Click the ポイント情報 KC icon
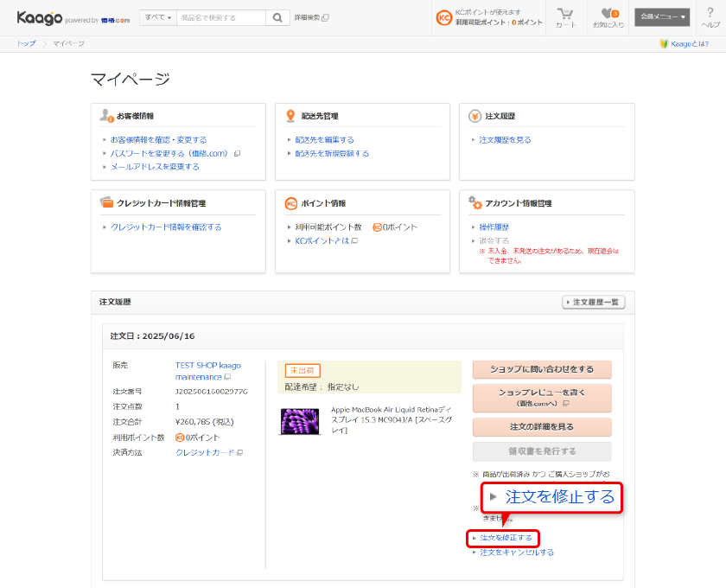 click(x=290, y=203)
